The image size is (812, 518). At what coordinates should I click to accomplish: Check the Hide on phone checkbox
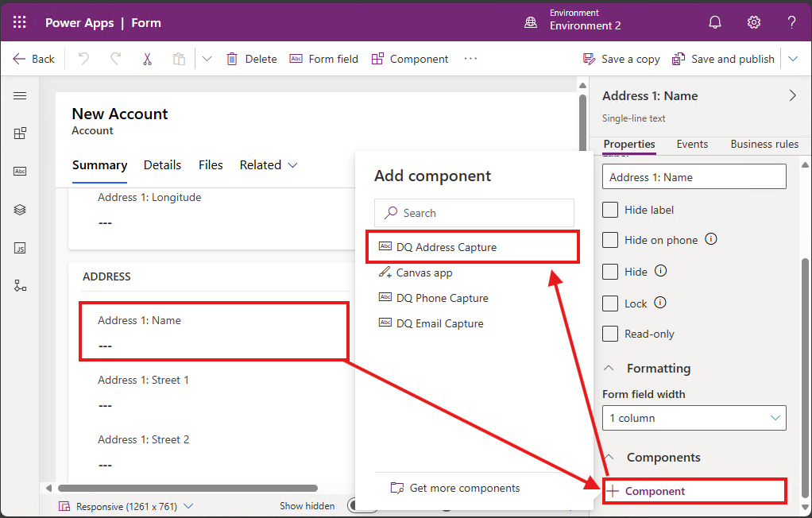click(610, 240)
